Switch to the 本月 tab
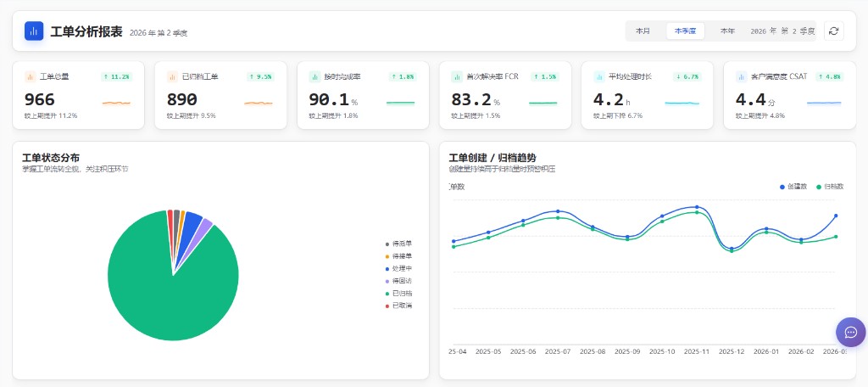Viewport: 868px width, 387px height. (x=643, y=31)
